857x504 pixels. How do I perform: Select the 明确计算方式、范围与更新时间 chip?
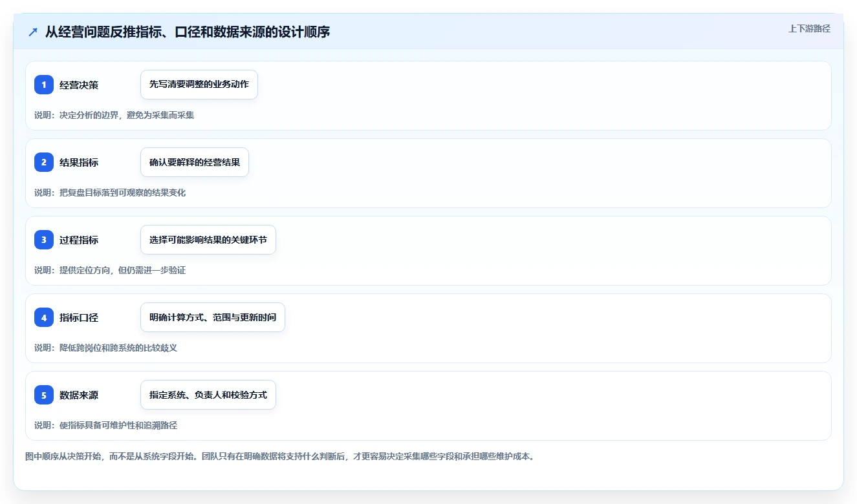pyautogui.click(x=213, y=317)
